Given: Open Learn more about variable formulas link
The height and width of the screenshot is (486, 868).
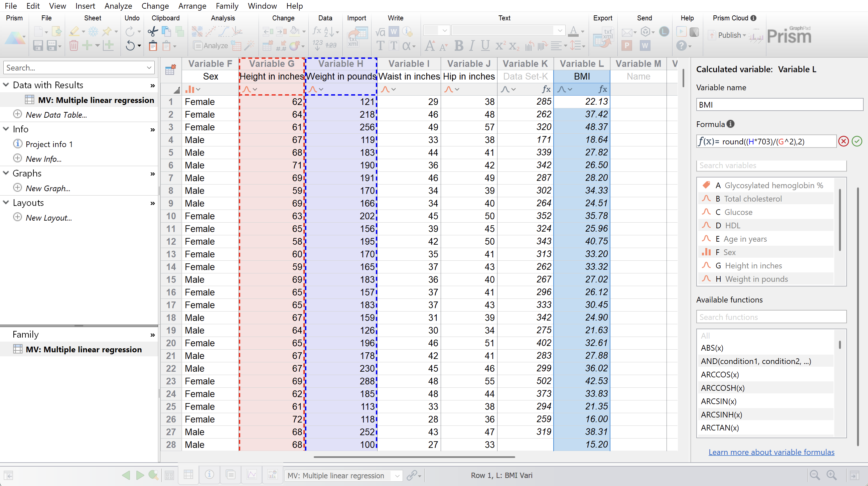Looking at the screenshot, I should 771,452.
